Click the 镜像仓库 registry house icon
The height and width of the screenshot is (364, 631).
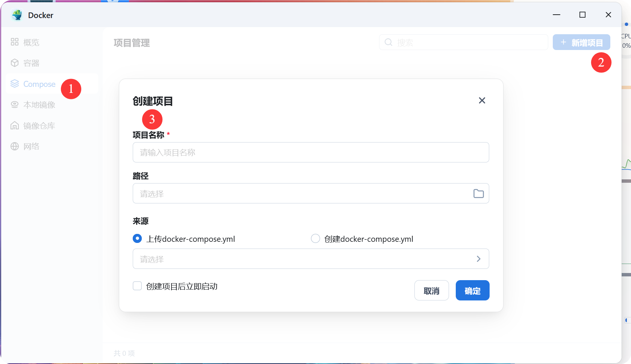(15, 126)
